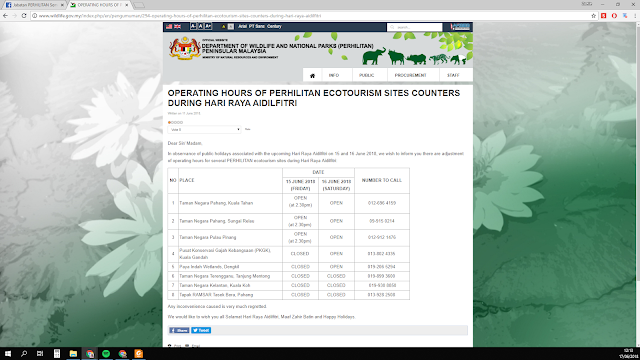Open the PUBLIC menu
This screenshot has width=640, height=360.
[x=367, y=76]
